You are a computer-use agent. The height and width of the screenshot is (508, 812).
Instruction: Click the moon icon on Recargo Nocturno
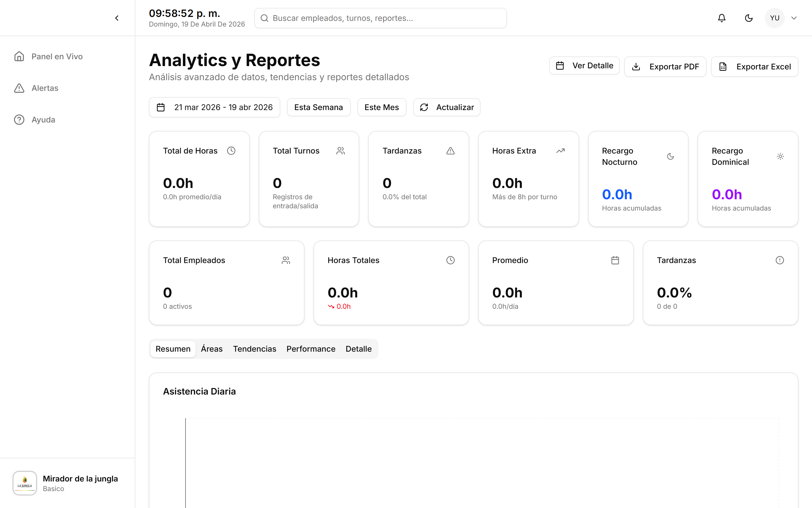click(670, 156)
